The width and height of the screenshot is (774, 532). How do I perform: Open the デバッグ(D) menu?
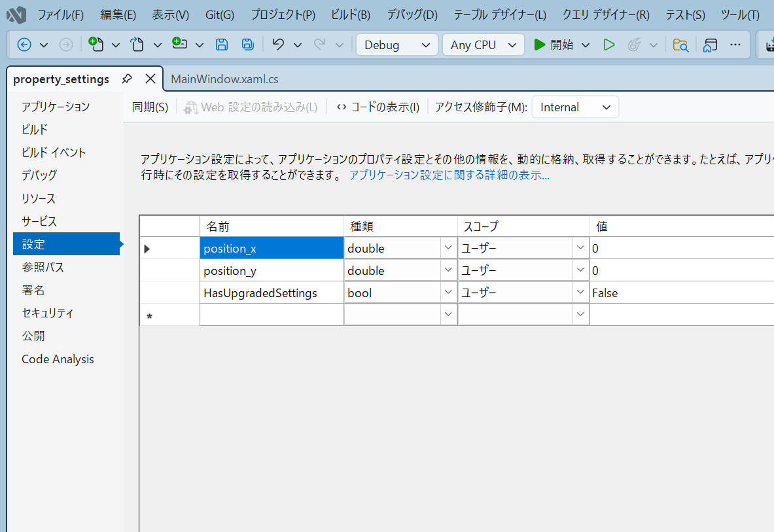coord(412,15)
